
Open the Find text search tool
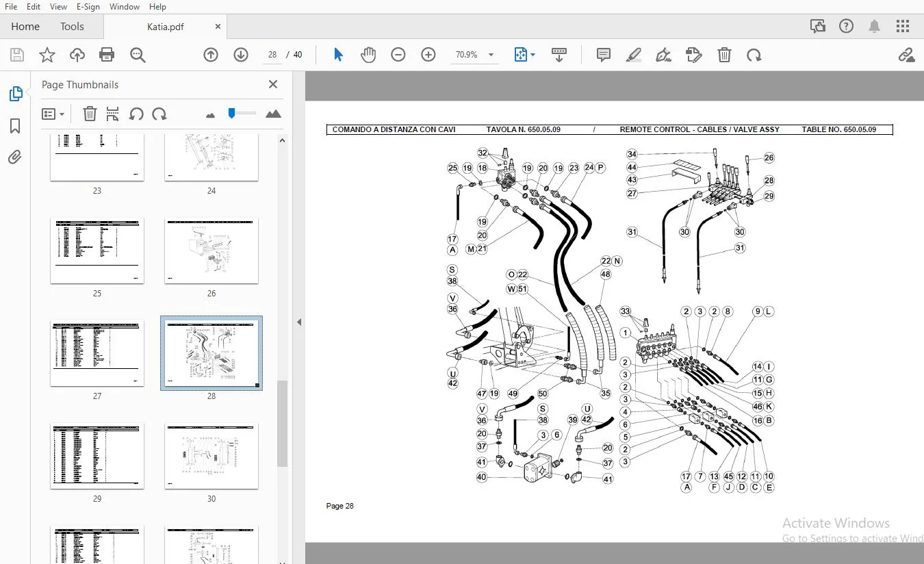[x=138, y=55]
